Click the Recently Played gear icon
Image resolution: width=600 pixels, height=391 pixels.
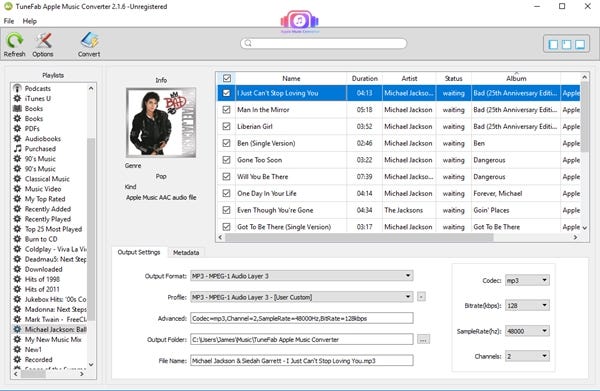click(17, 219)
